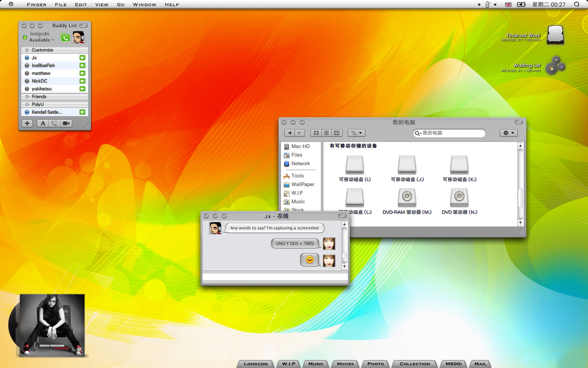Toggle the Buddy List toolbar pill button
This screenshot has width=588, height=368.
pos(83,25)
